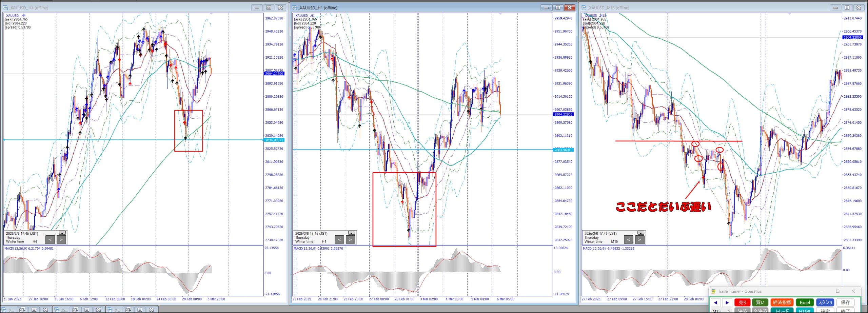Take a screenshot with スクショ button
The image size is (868, 313).
point(825,302)
